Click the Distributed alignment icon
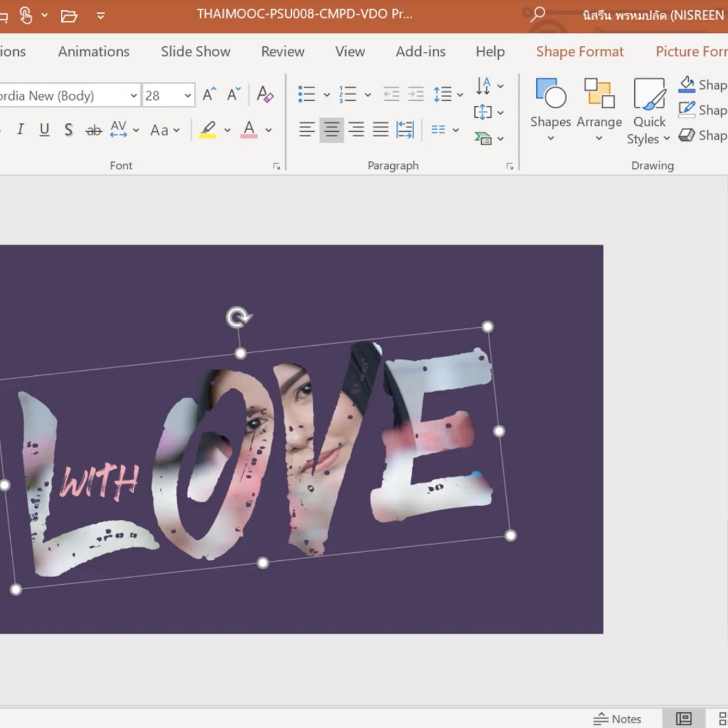 [405, 130]
